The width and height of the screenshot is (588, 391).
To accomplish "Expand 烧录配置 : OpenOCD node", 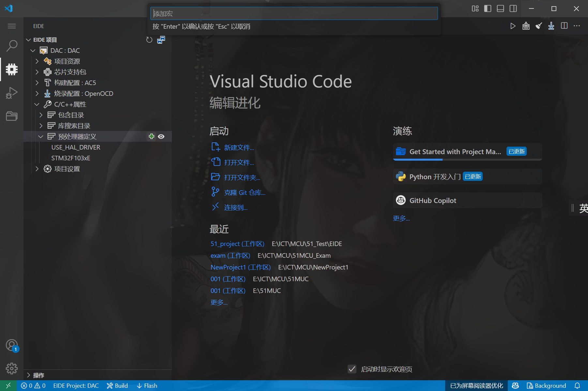I will click(x=37, y=94).
